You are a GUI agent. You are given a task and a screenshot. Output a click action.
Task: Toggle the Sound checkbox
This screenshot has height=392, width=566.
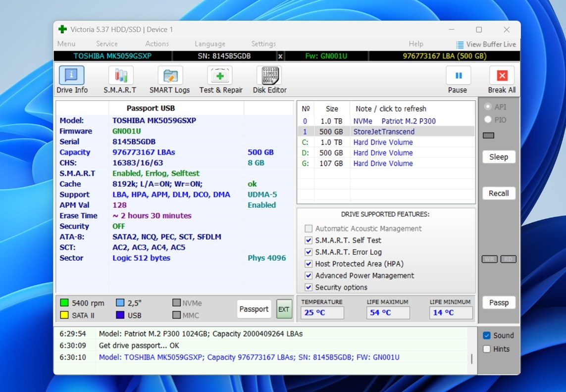click(x=487, y=336)
